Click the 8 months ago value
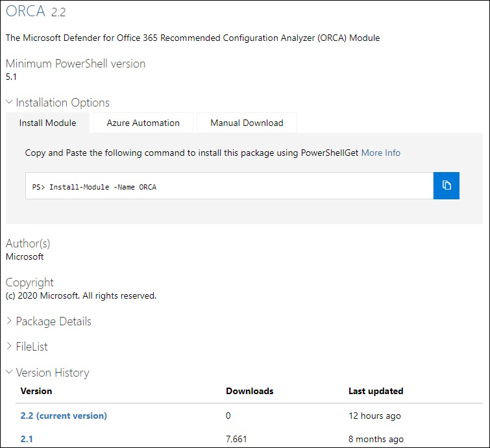This screenshot has height=448, width=490. click(x=376, y=439)
